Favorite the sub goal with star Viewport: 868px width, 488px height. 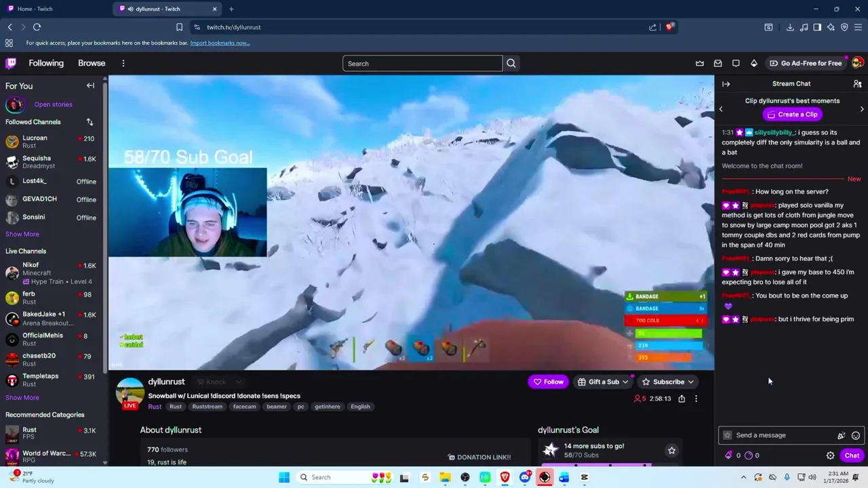pos(671,450)
